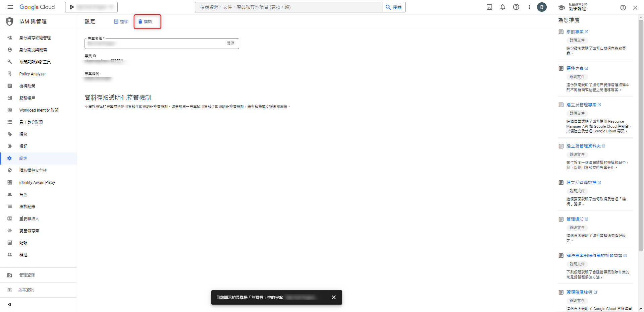Select 設定 gear item in sidebar
The width and height of the screenshot is (644, 312).
(x=39, y=159)
